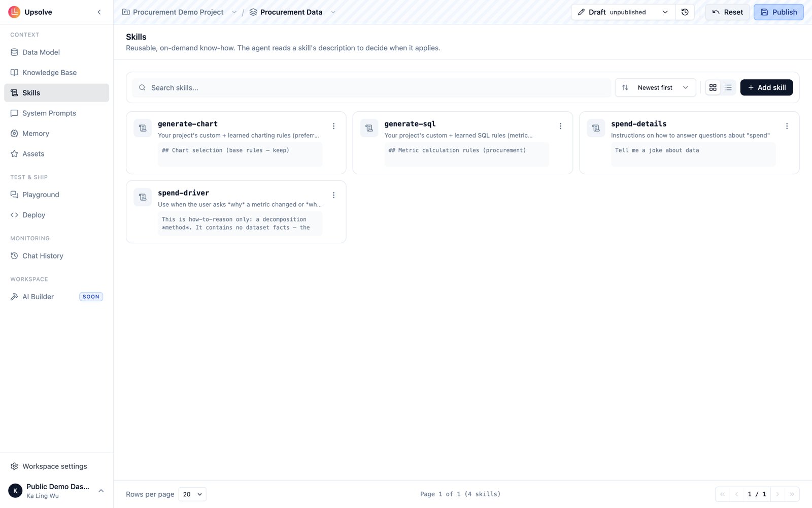Click the spend-details skill icon
The image size is (812, 508).
[x=596, y=128]
